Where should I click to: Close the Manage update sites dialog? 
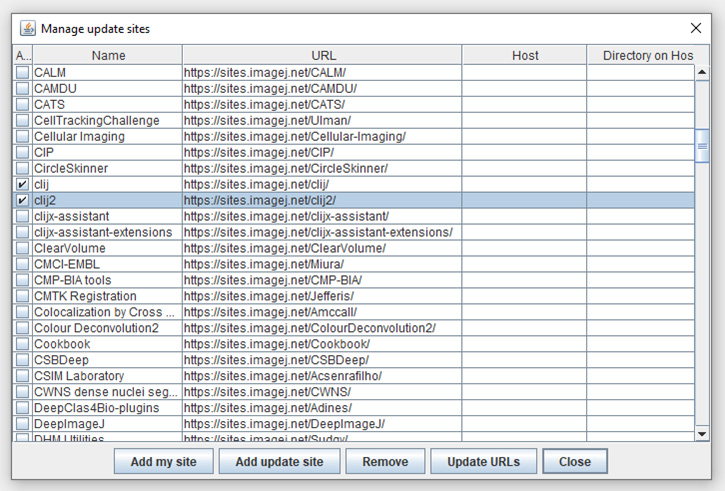coord(695,28)
